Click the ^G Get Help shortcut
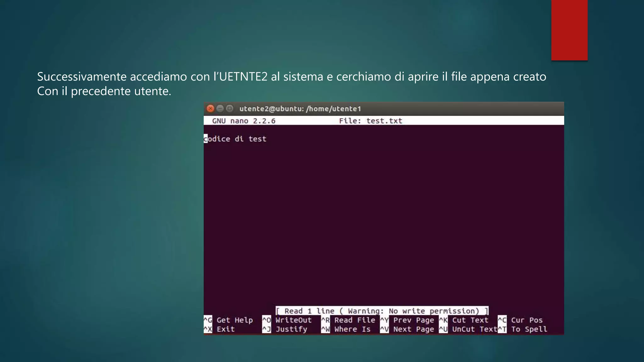Viewport: 644px width, 362px height. 228,320
